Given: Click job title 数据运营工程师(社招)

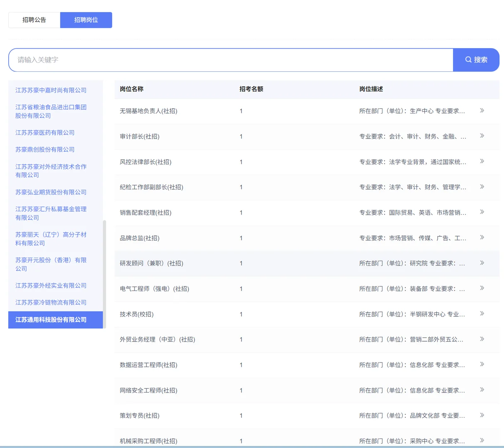Looking at the screenshot, I should (149, 365).
